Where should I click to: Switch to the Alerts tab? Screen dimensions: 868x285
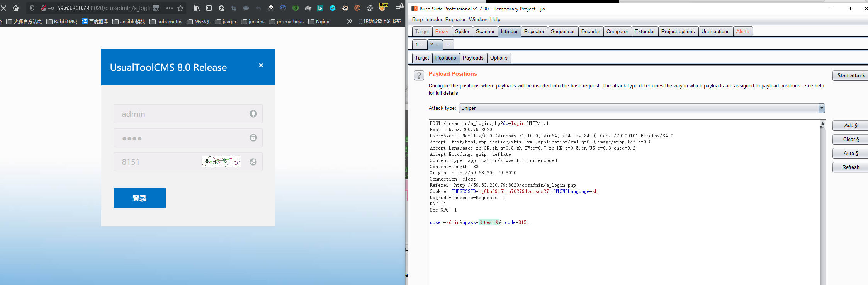coord(742,31)
